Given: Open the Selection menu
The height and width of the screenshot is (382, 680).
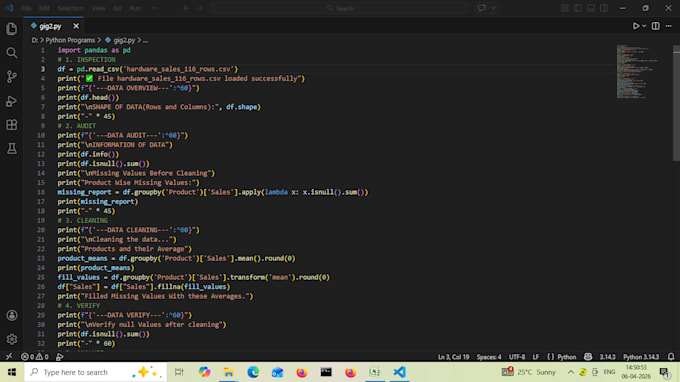Looking at the screenshot, I should coord(70,8).
